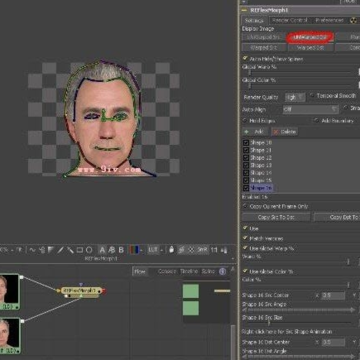This screenshot has height=360, width=360.
Task: Click the UnWarped Dst display button
Action: point(310,37)
